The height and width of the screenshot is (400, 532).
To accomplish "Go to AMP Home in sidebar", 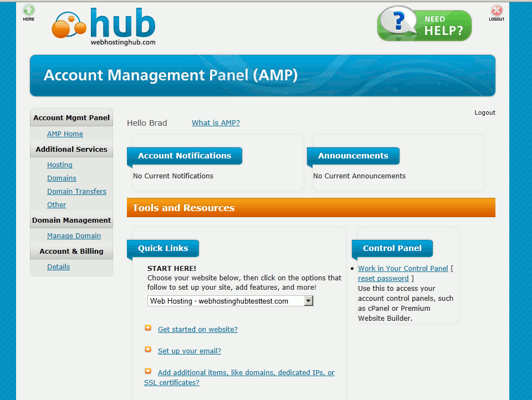I will point(65,134).
